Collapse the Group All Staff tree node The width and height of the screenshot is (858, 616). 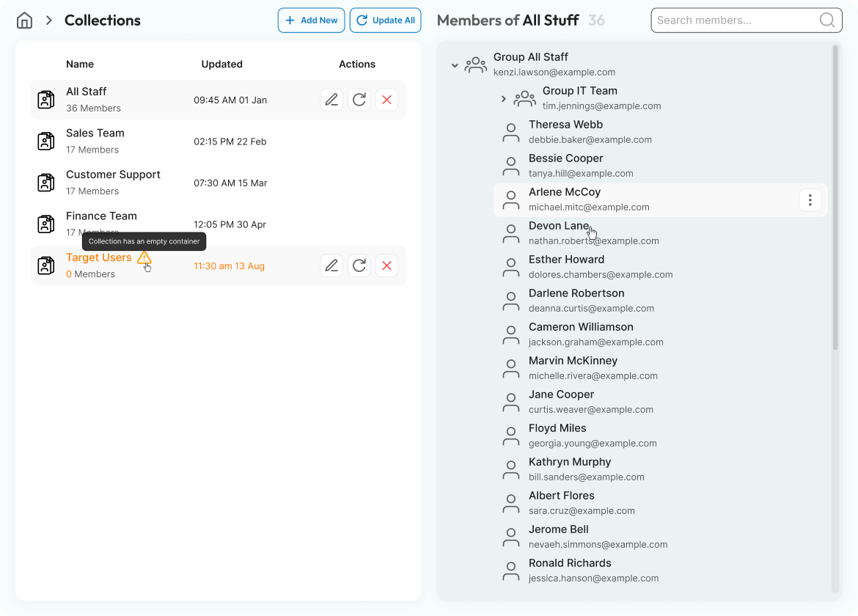455,65
